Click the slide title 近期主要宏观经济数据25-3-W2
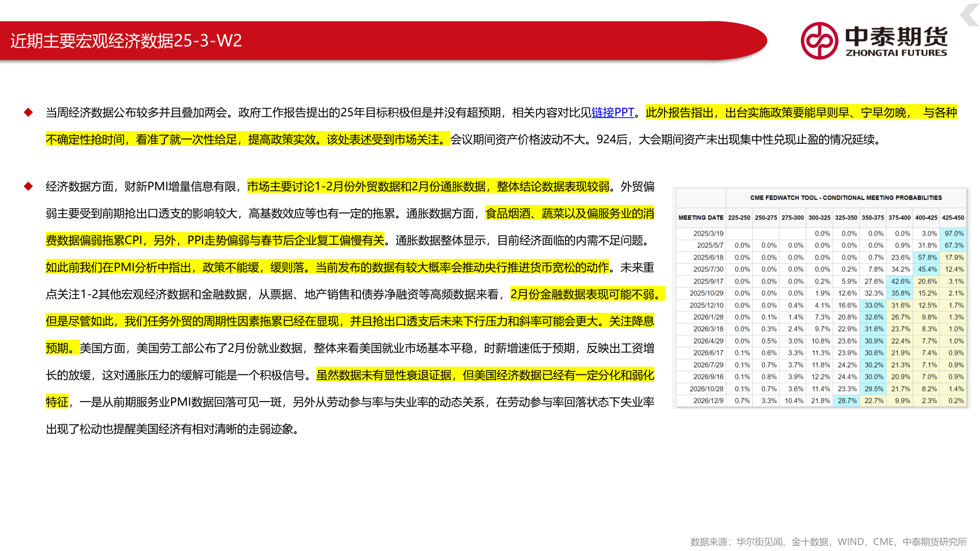Screen dimensions: 980x551 [x=126, y=41]
